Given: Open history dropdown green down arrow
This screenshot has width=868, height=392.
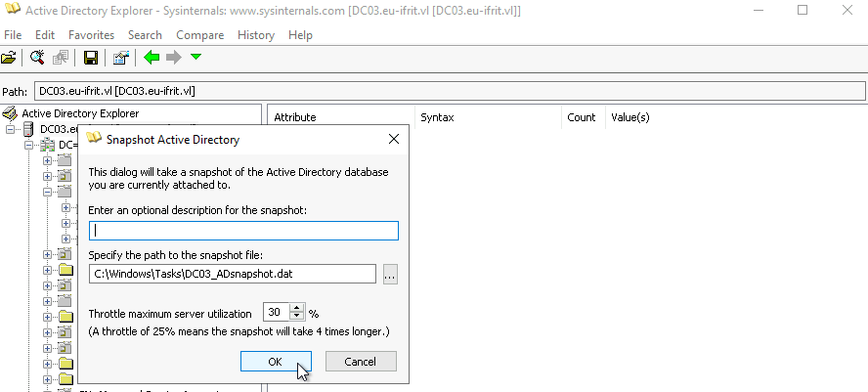Looking at the screenshot, I should click(195, 57).
